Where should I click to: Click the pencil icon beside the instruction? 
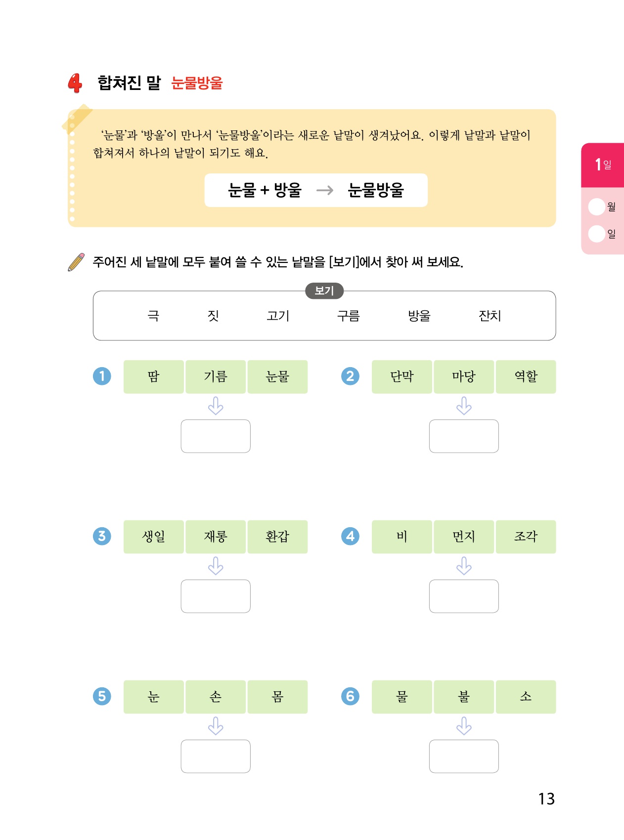76,262
